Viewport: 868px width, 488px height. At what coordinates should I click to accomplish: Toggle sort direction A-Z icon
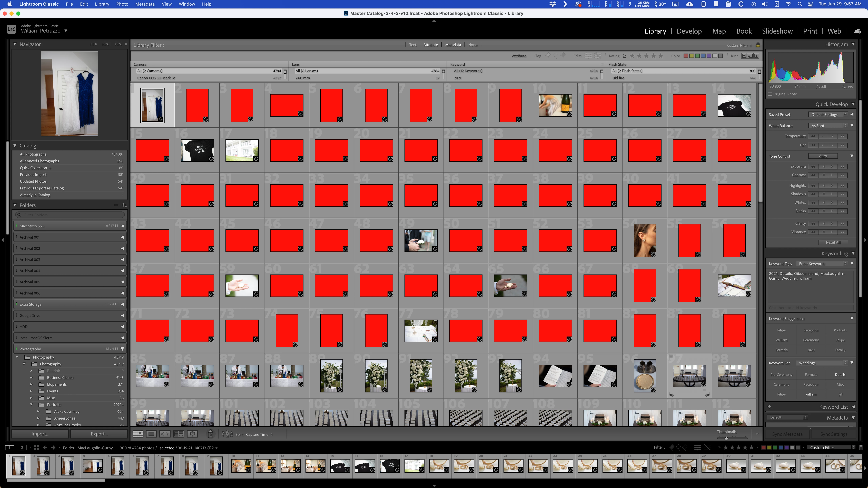point(227,434)
